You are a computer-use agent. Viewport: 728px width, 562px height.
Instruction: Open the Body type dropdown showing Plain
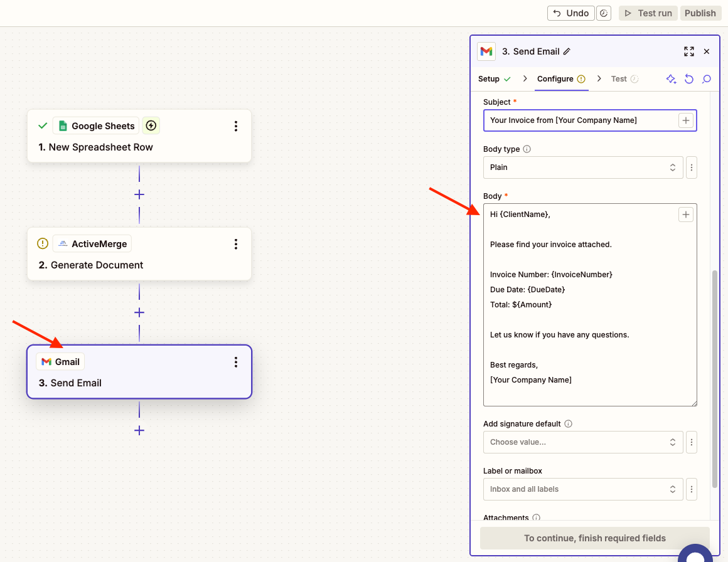click(x=583, y=167)
